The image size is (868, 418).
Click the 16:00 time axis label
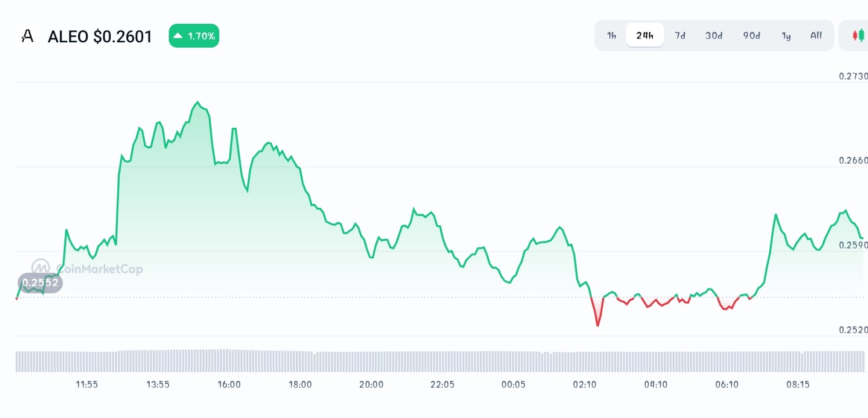tap(229, 384)
